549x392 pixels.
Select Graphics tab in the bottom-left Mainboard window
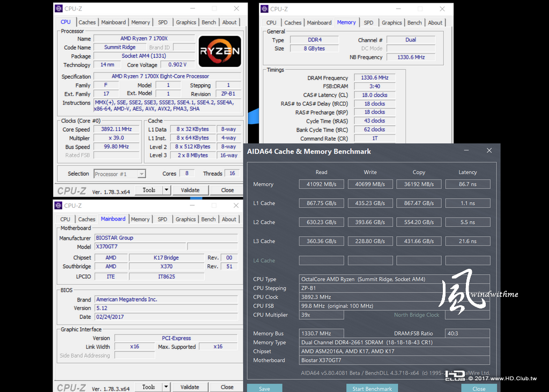186,219
